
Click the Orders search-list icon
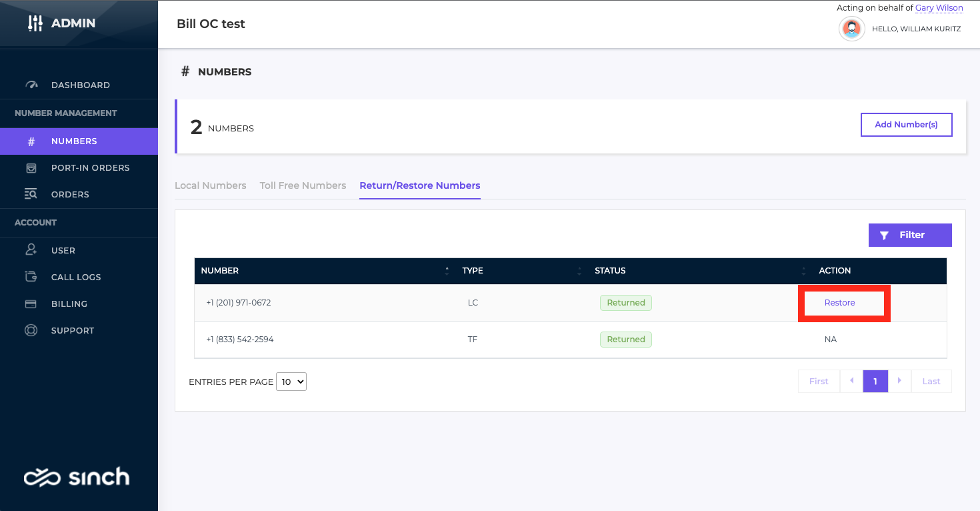tap(31, 194)
